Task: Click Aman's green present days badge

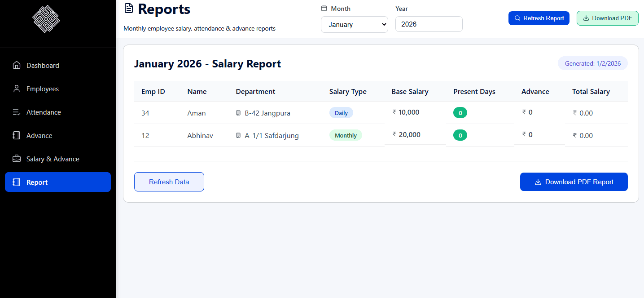Action: click(460, 112)
